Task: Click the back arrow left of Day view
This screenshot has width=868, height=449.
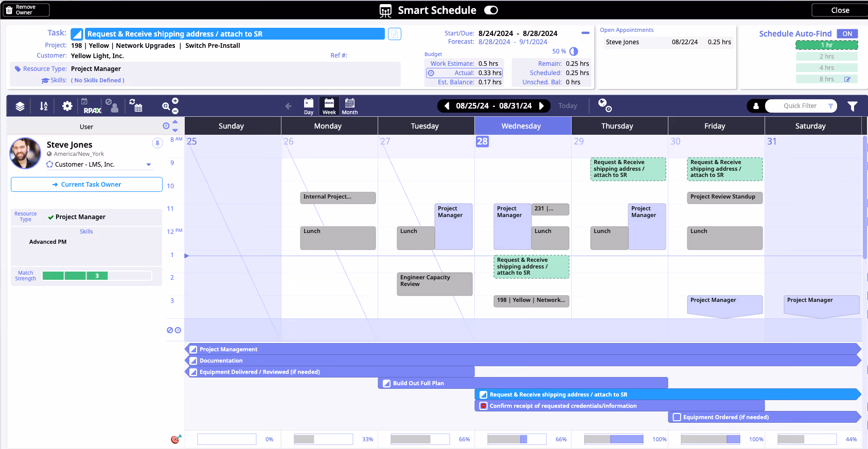Action: [x=288, y=106]
